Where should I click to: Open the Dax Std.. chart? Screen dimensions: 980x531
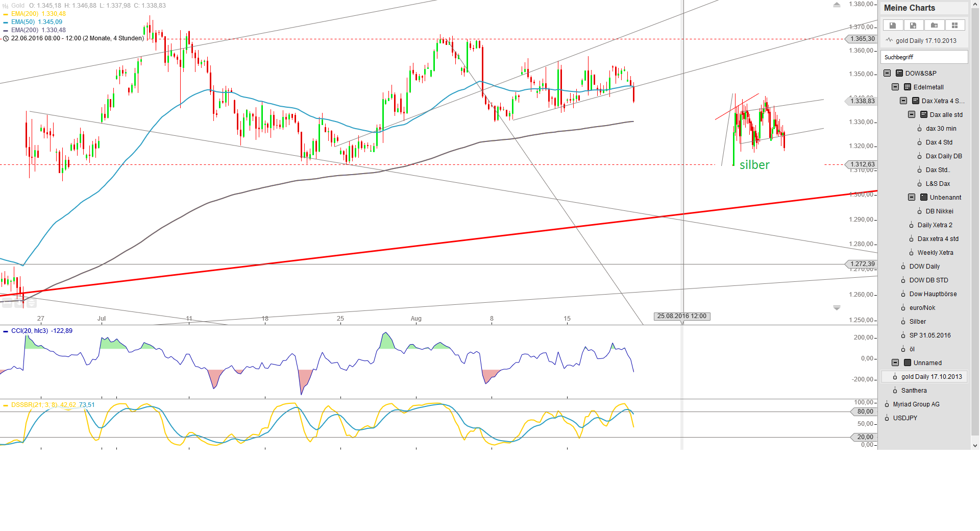[x=938, y=170]
